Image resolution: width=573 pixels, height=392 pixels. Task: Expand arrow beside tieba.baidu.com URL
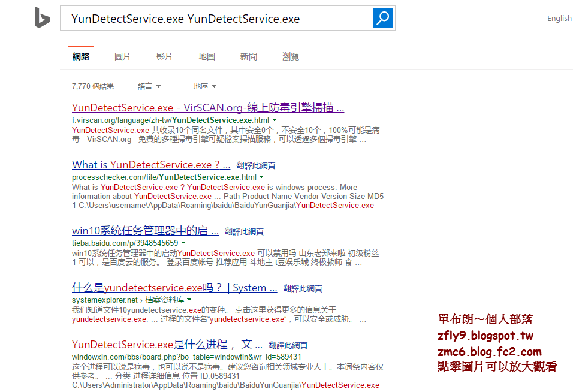(183, 243)
